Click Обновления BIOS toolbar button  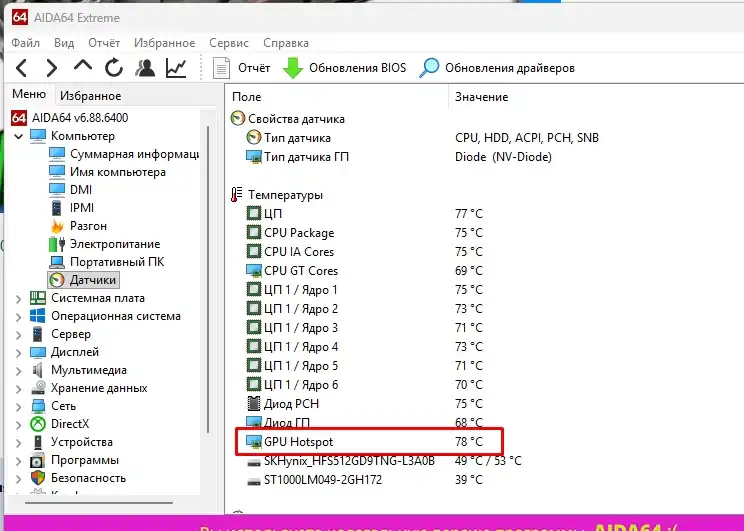pyautogui.click(x=344, y=68)
